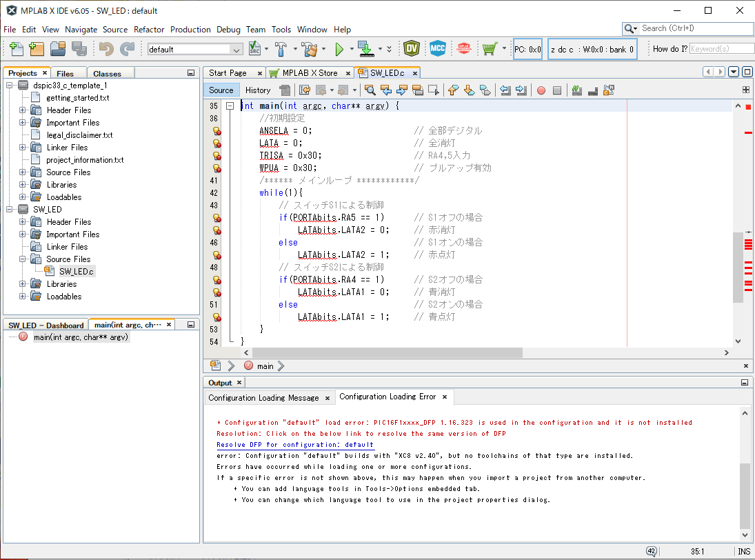
Task: Open the MPLAB X Store cart icon
Action: click(x=490, y=48)
